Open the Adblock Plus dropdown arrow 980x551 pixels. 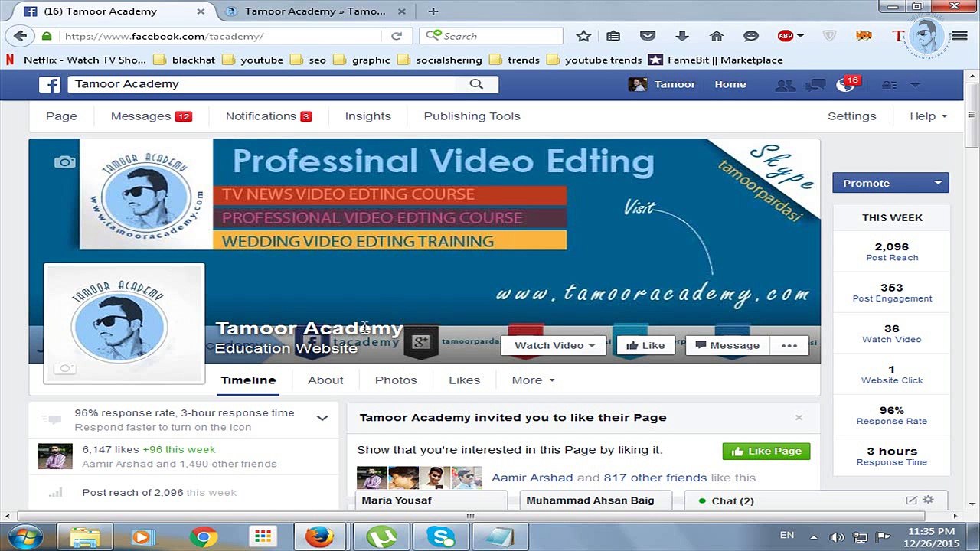tap(800, 36)
